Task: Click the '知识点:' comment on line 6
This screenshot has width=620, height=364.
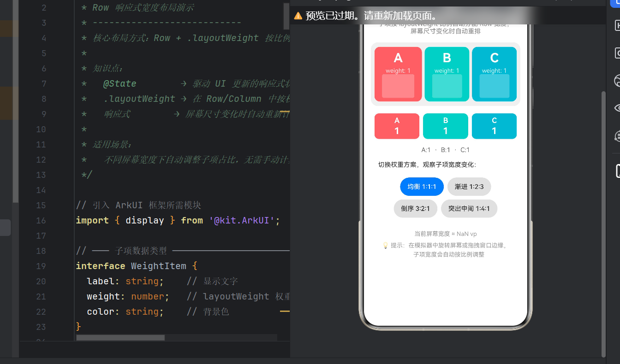Action: 108,68
